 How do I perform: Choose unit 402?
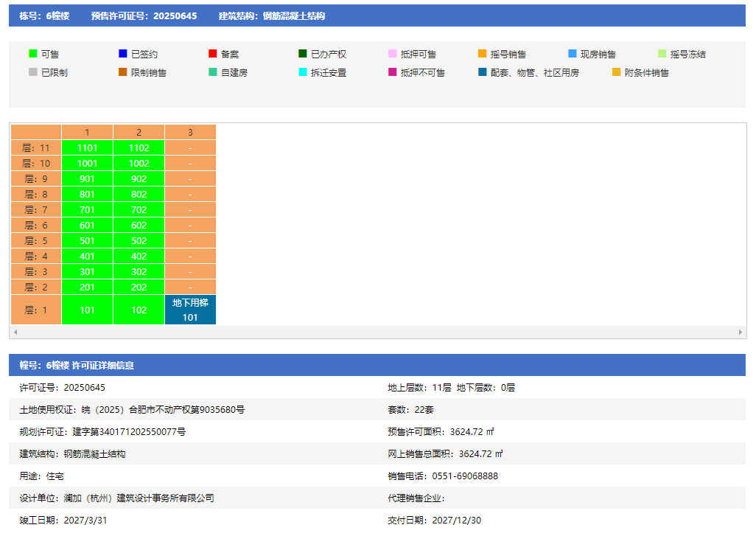point(139,256)
